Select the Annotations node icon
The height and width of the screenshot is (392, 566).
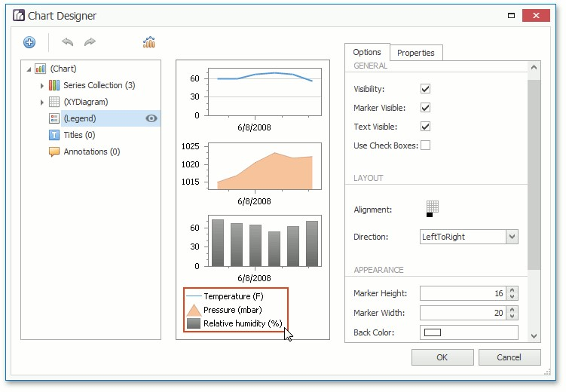point(54,152)
